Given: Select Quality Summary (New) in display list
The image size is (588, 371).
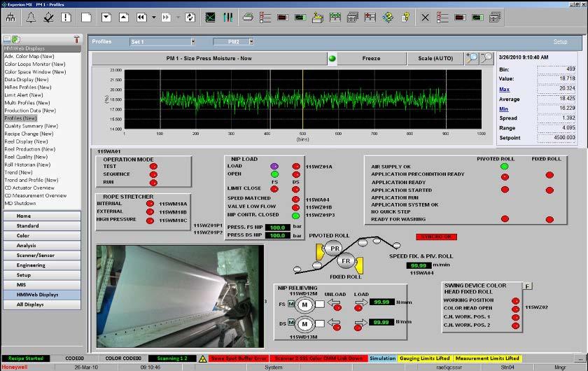Looking at the screenshot, I should (x=31, y=126).
